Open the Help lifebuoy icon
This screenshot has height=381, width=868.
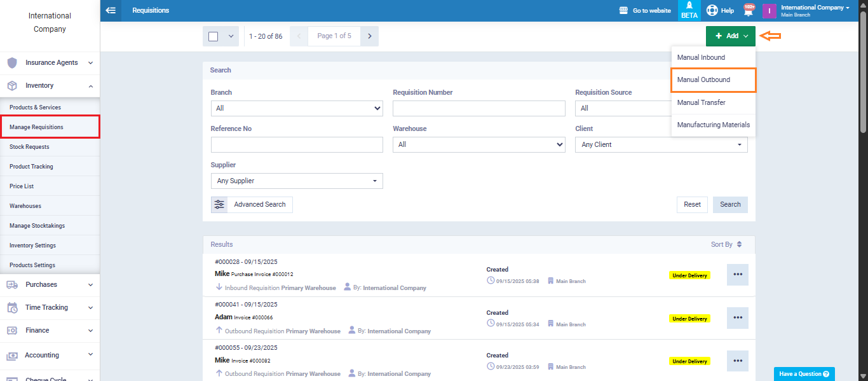[x=712, y=10]
